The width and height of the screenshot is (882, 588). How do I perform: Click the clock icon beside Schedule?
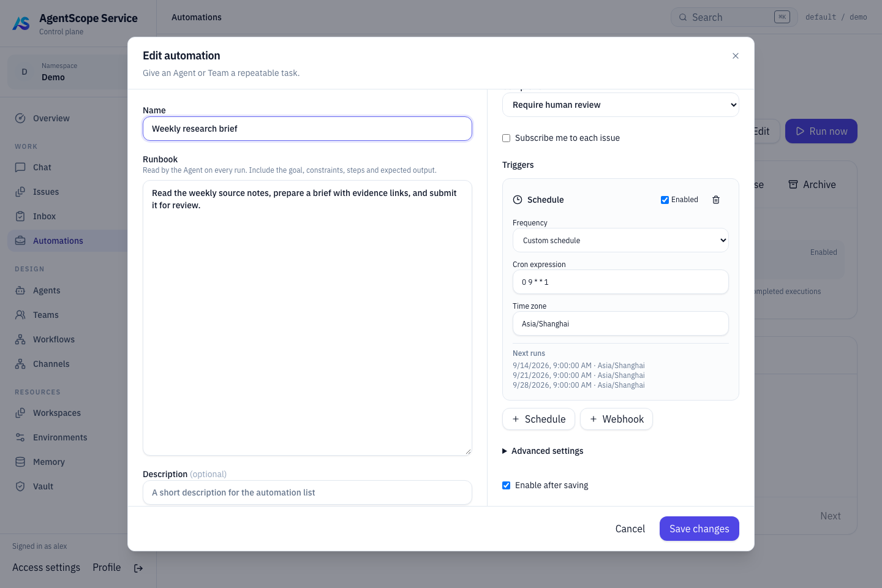[518, 200]
